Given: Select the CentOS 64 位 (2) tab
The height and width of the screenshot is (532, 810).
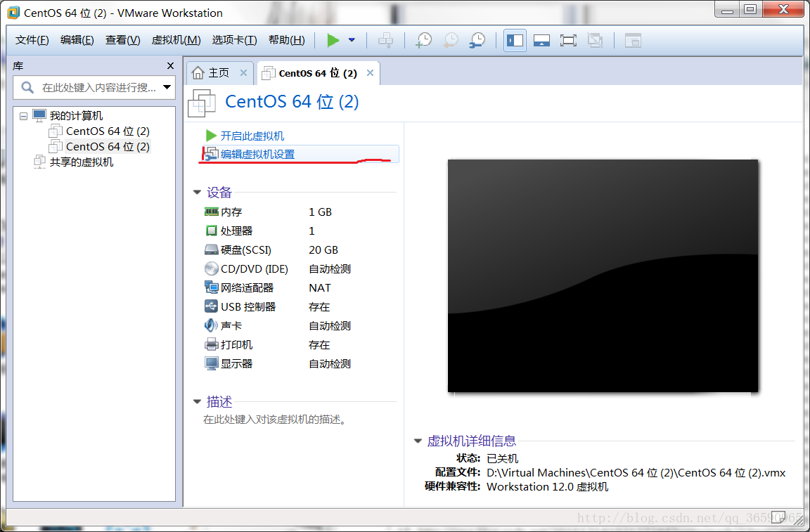Looking at the screenshot, I should coord(318,73).
